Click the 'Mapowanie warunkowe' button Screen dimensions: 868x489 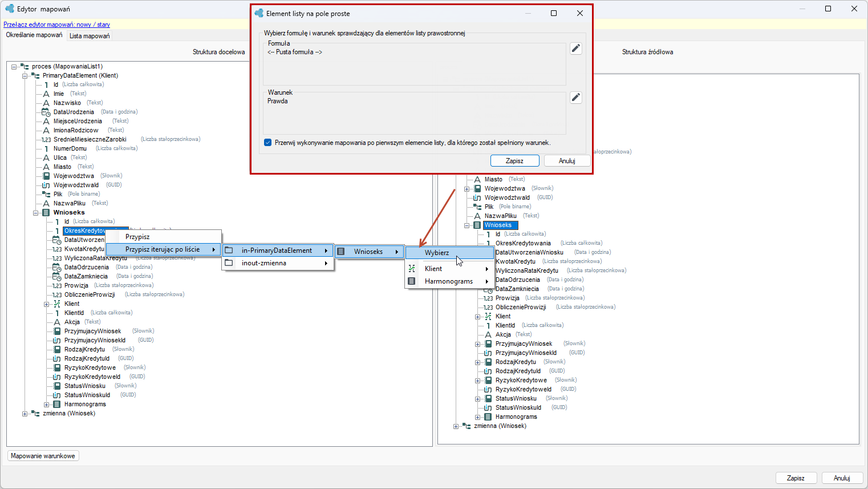43,456
